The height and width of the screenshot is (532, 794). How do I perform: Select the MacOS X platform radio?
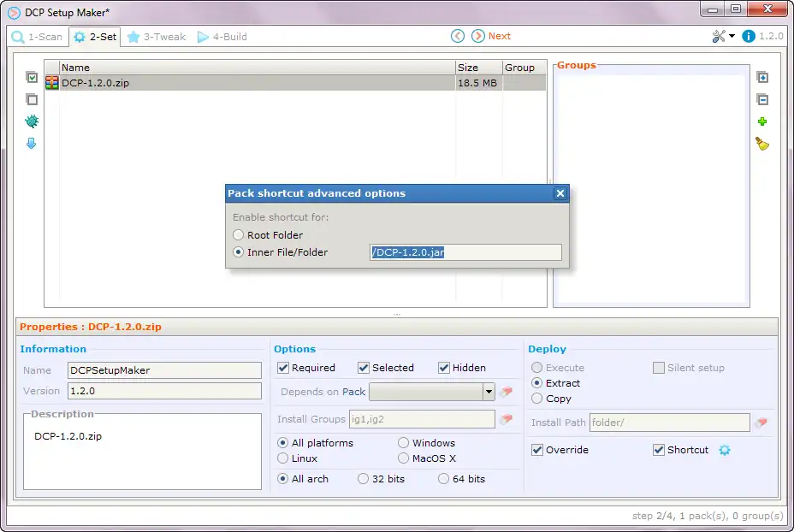(x=404, y=458)
